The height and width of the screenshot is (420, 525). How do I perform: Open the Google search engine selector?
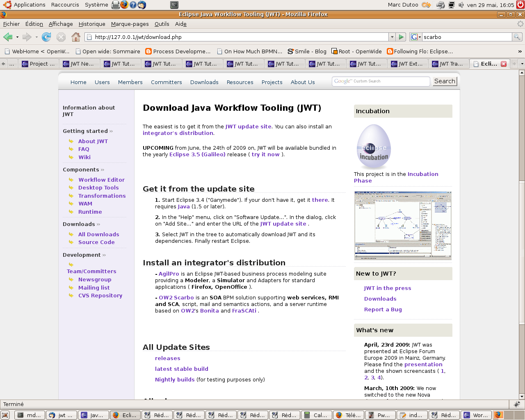[x=416, y=37]
